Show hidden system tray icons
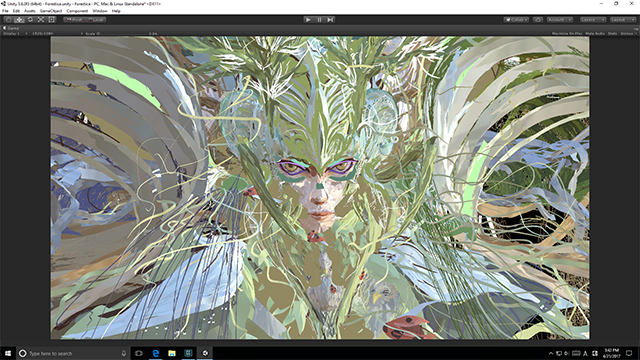The image size is (640, 360). tap(551, 353)
